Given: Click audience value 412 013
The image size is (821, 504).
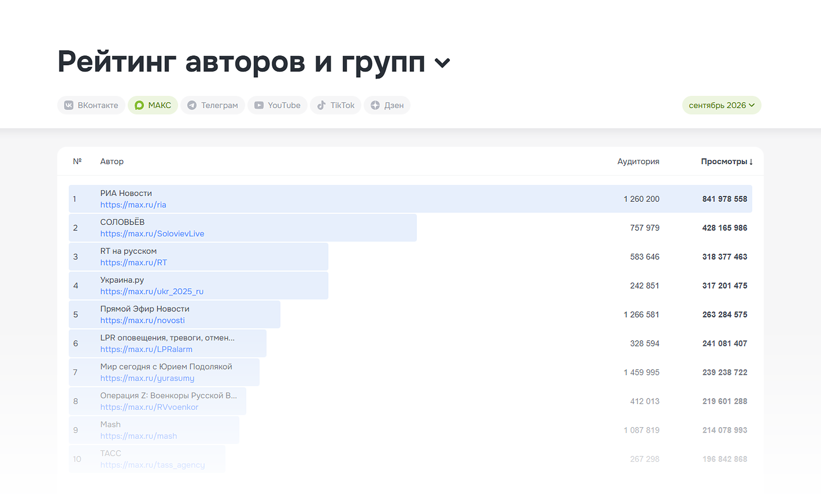Looking at the screenshot, I should click(645, 401).
